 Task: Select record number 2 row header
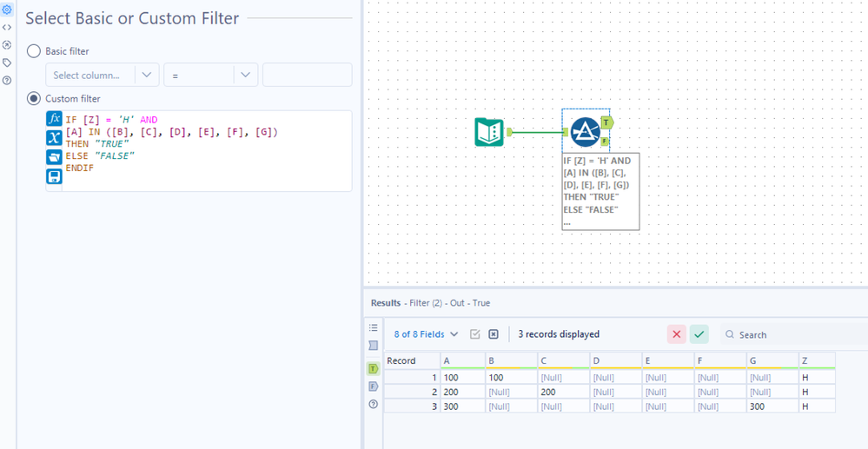pos(412,392)
